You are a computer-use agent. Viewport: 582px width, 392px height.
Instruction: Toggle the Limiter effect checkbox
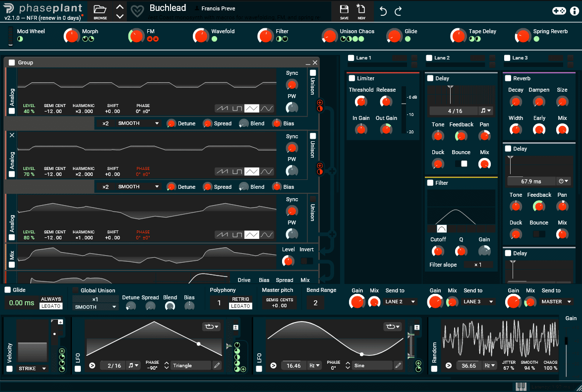[352, 78]
